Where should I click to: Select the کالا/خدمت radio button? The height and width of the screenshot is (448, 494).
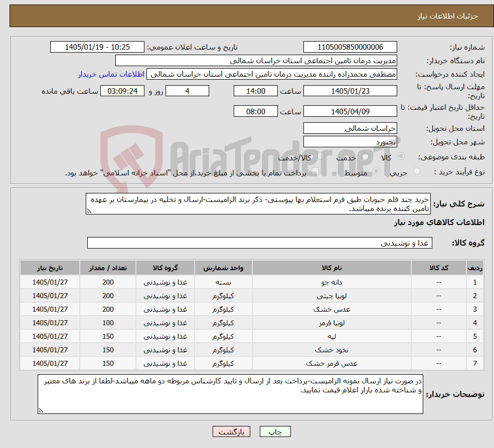point(320,156)
